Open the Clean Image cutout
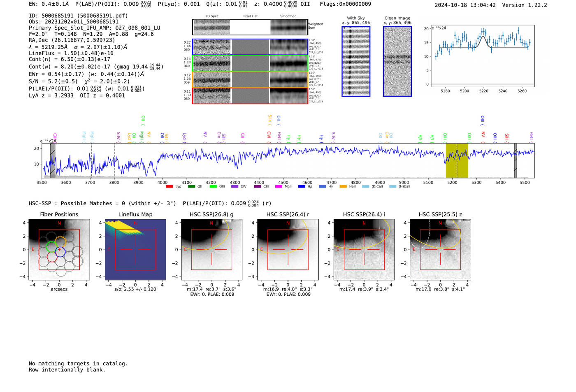 point(397,61)
